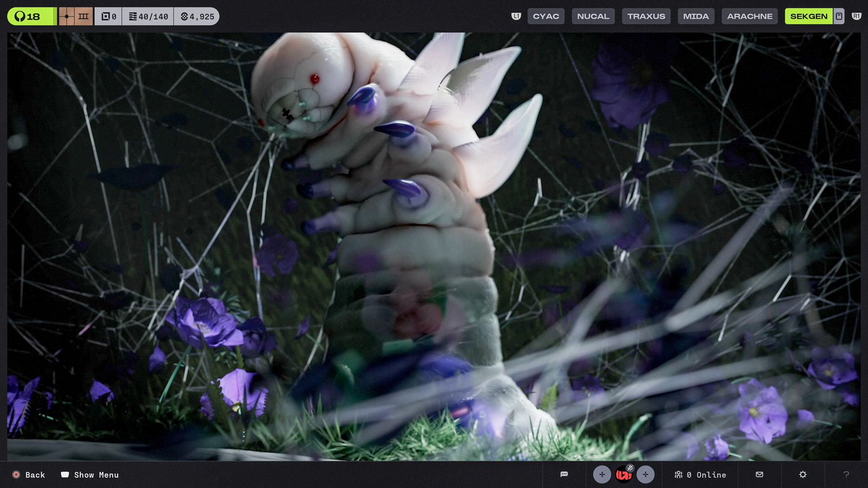Switch to the ARACHNE tab
The image size is (868, 488).
click(750, 16)
